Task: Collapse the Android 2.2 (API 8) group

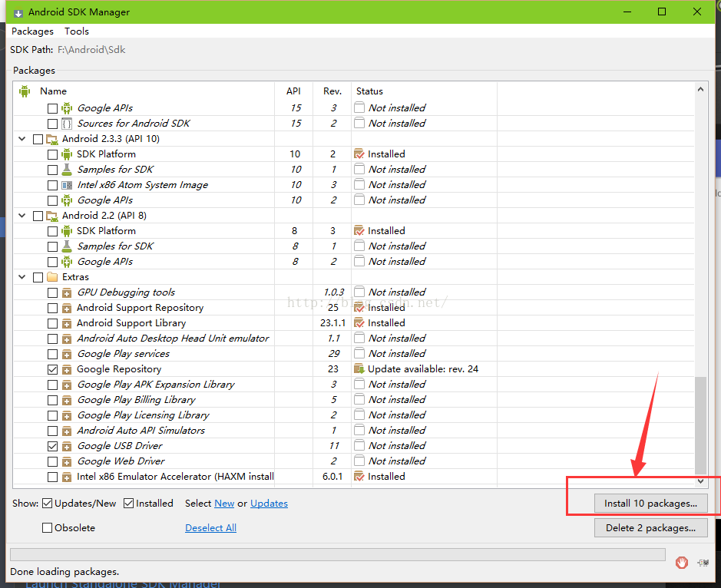Action: [x=21, y=215]
